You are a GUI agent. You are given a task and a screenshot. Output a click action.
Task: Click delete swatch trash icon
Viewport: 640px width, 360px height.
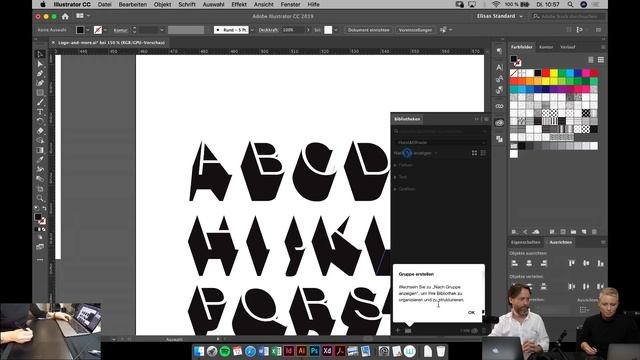click(594, 231)
